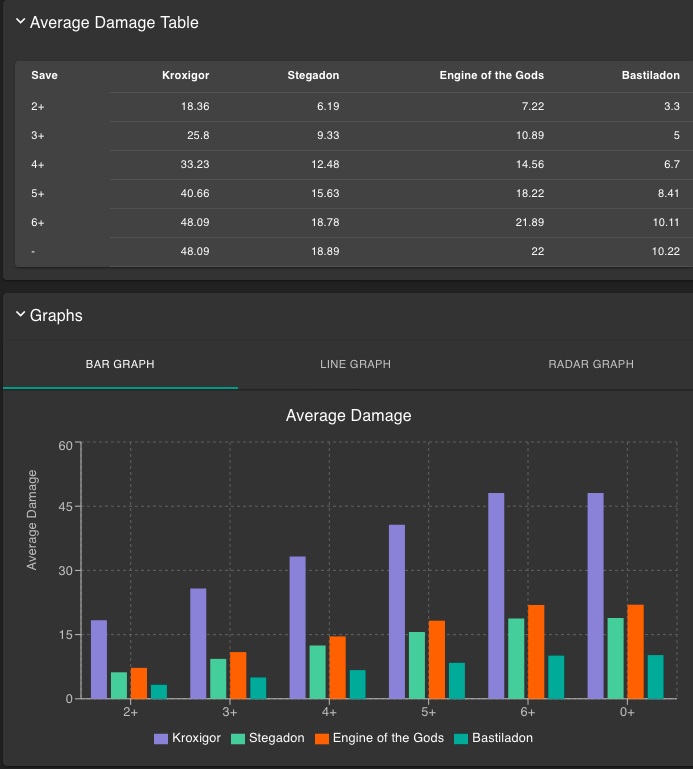Click Stegadon value 9.33
Image resolution: width=693 pixels, height=769 pixels.
pyautogui.click(x=328, y=135)
